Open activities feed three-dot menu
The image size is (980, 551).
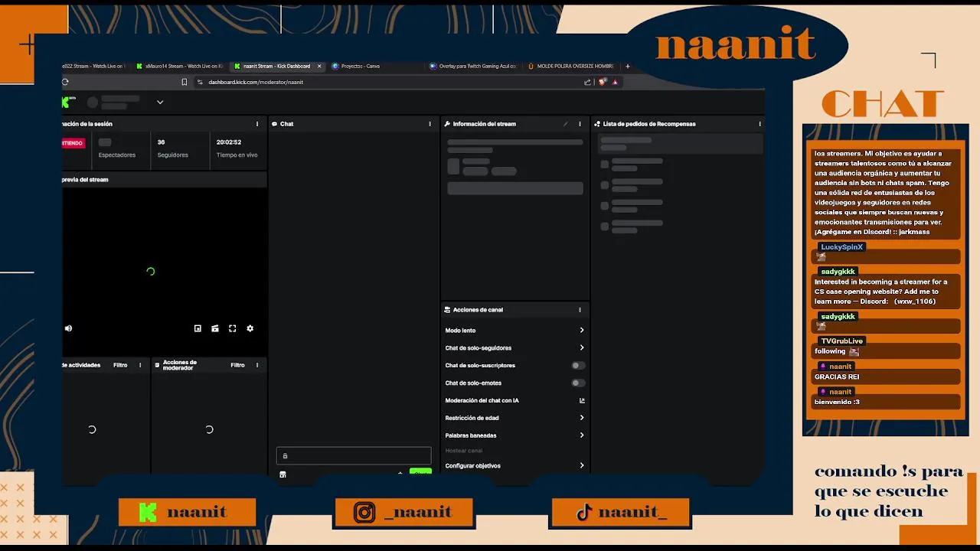pos(140,365)
